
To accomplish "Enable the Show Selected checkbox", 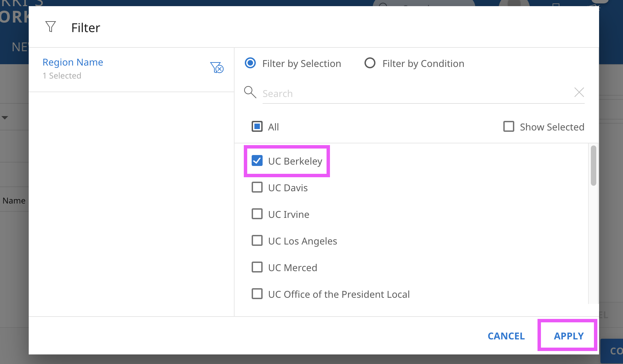I will (509, 127).
